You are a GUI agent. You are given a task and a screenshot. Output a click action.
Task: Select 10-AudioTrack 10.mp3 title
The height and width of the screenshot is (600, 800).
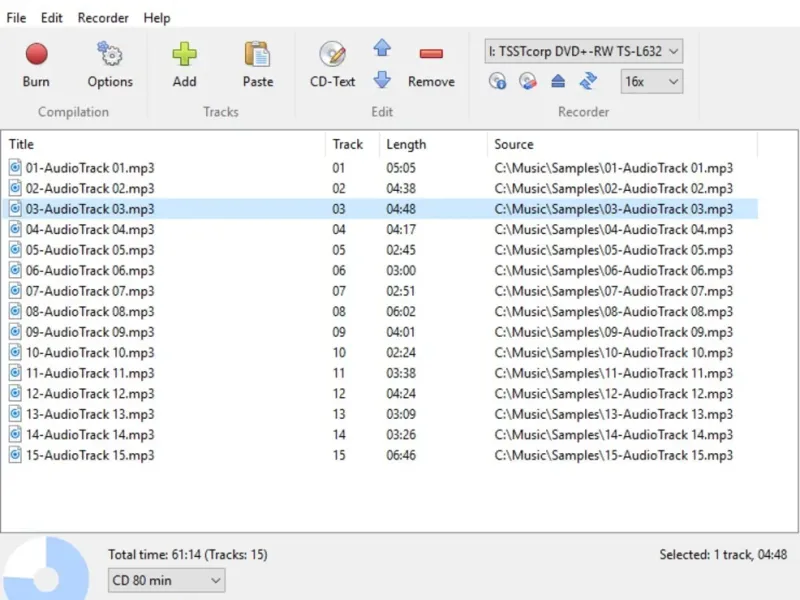(90, 353)
